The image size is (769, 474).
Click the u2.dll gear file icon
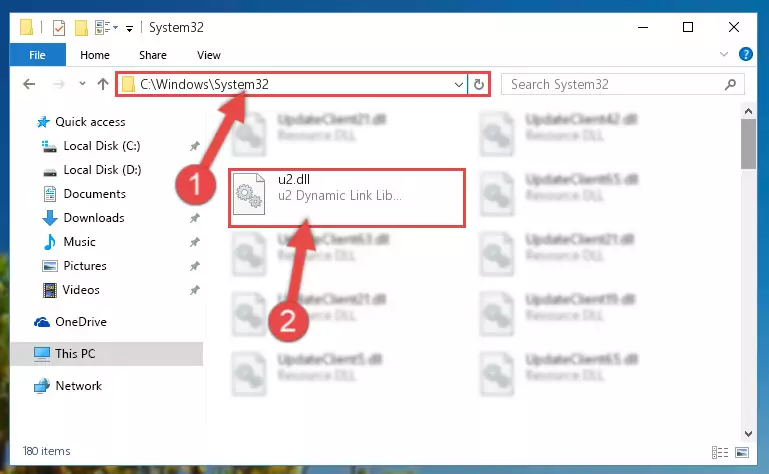click(249, 194)
